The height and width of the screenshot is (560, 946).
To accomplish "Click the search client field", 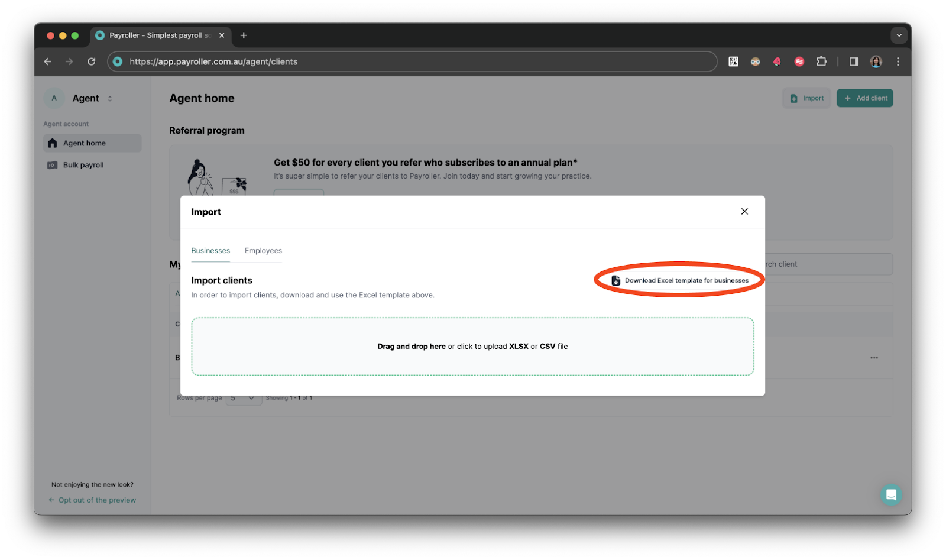I will (x=828, y=264).
